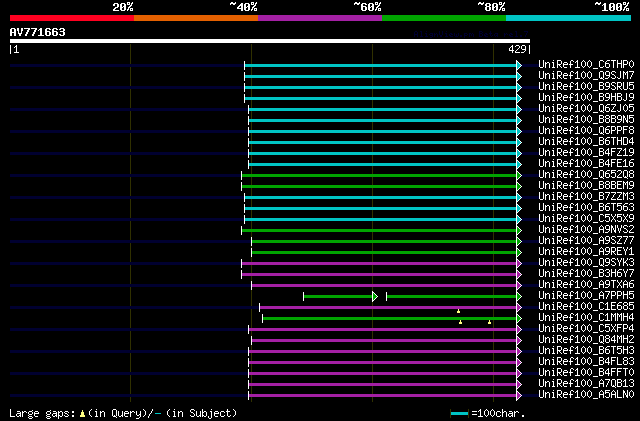The width and height of the screenshot is (640, 421).
Task: Select the UniRef100_B7ZZM3 label
Action: click(587, 197)
